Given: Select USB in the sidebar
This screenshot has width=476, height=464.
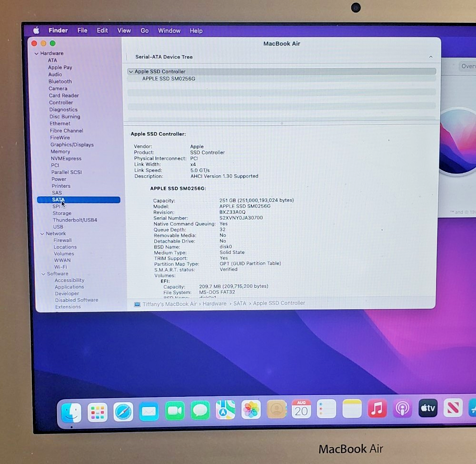Looking at the screenshot, I should tap(58, 227).
